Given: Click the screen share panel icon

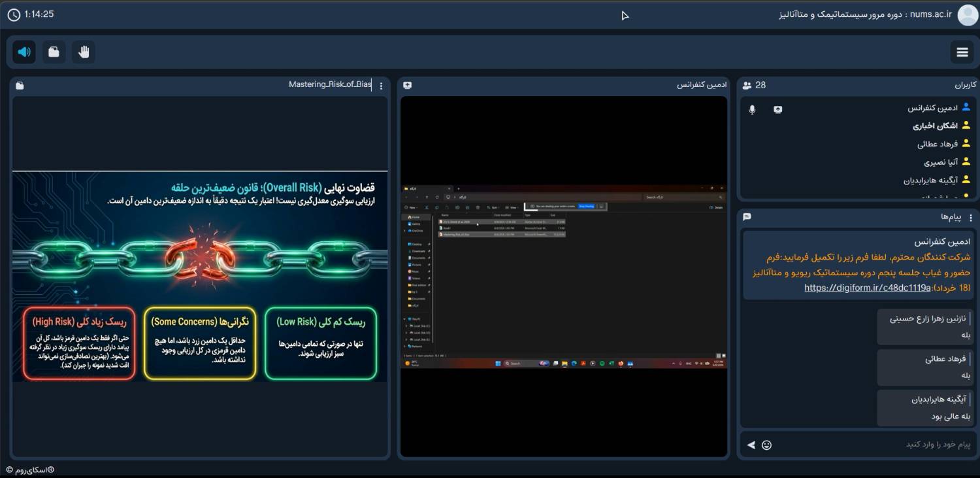Looking at the screenshot, I should click(x=408, y=86).
